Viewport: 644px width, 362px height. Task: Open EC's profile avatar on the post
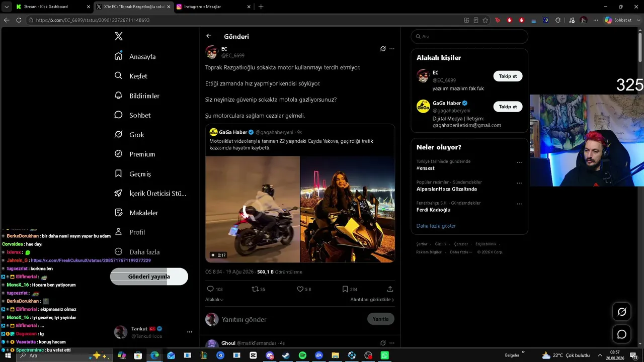tap(212, 52)
